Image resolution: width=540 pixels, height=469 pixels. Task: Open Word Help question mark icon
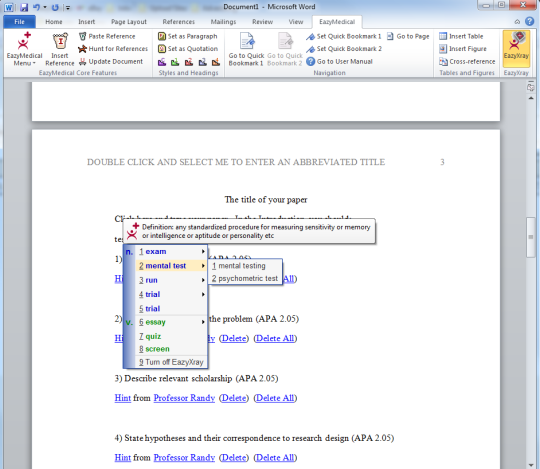(x=529, y=21)
